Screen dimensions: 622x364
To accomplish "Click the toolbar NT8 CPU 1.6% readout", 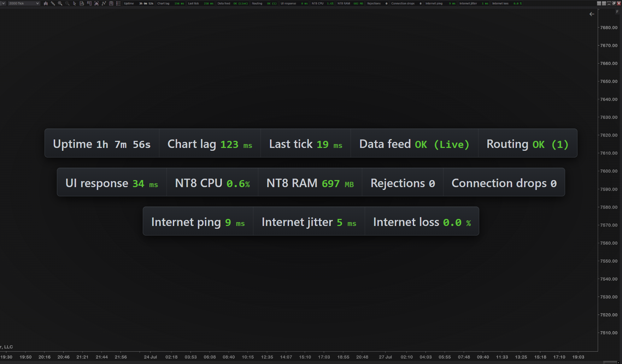I will (x=323, y=3).
